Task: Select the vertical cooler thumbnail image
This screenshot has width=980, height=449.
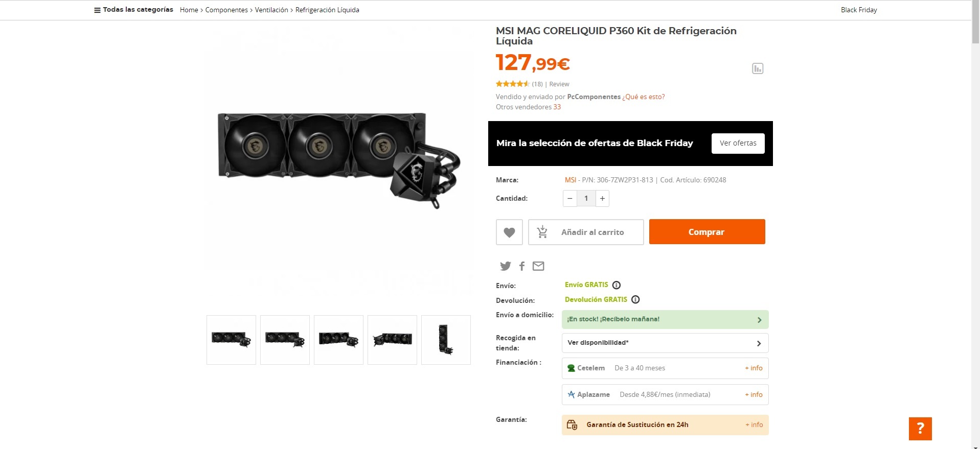Action: coord(446,340)
